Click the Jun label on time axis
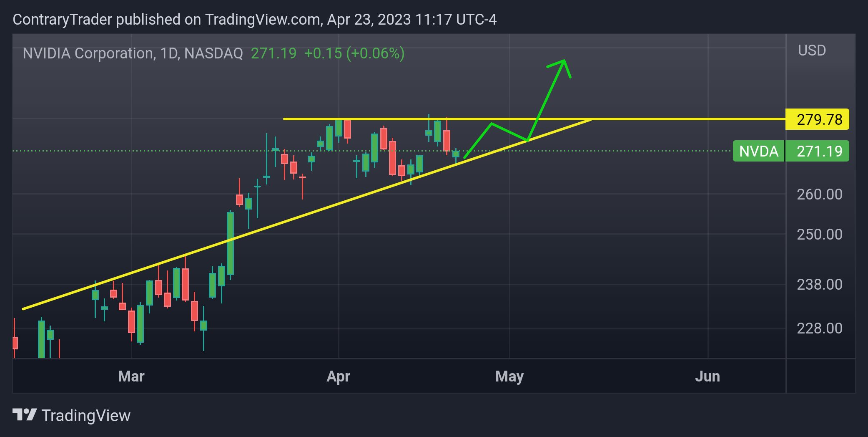The height and width of the screenshot is (437, 868). (707, 376)
